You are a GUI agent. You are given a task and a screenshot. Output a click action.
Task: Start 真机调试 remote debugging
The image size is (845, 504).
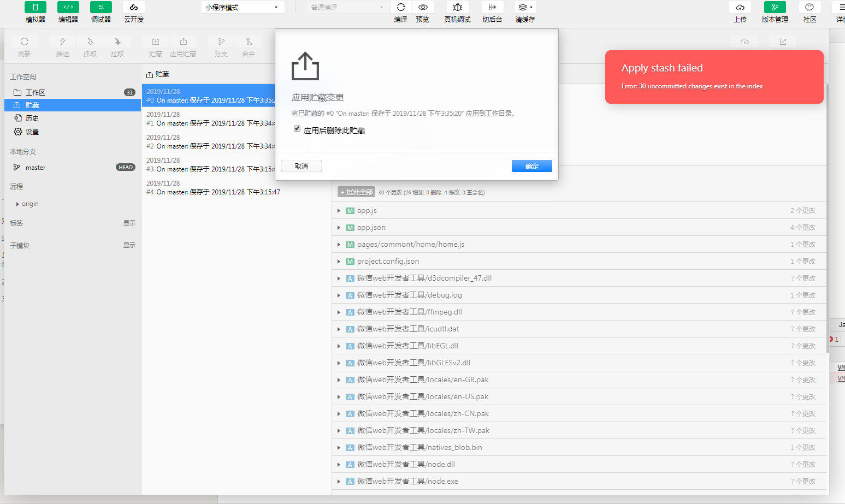coord(458,7)
